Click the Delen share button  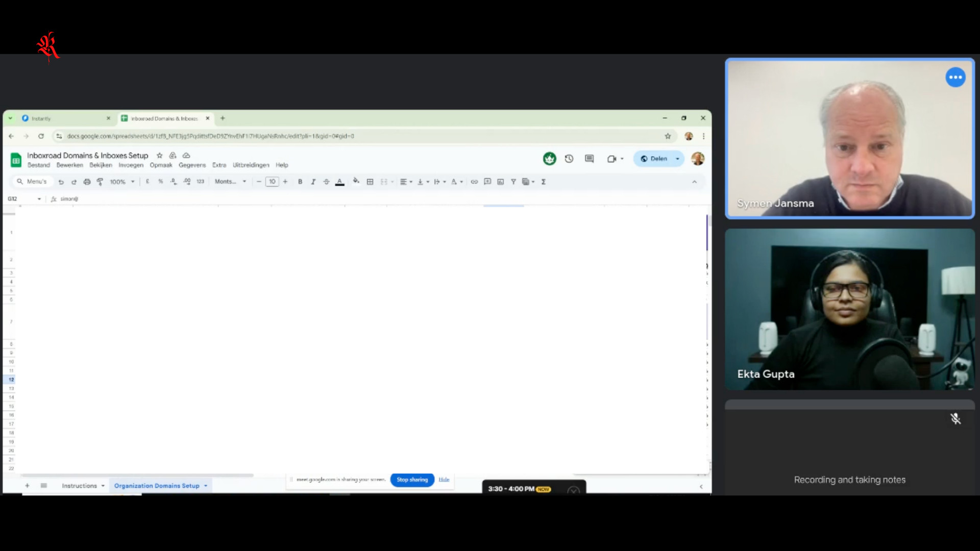click(654, 159)
